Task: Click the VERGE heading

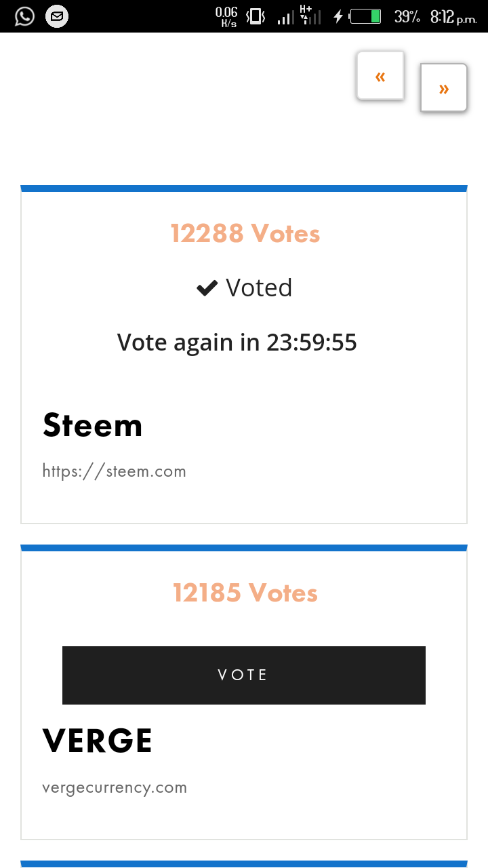Action: (x=97, y=741)
